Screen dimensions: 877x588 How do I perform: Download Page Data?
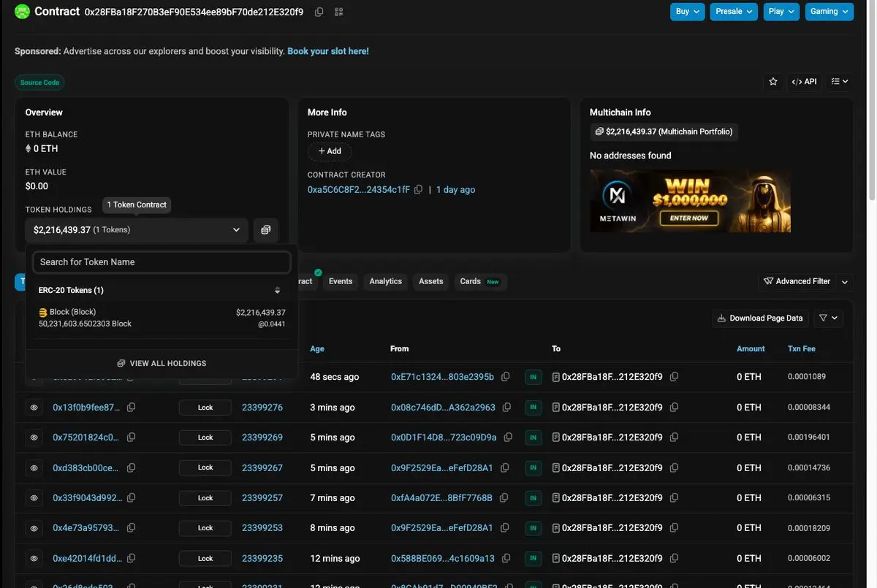760,318
